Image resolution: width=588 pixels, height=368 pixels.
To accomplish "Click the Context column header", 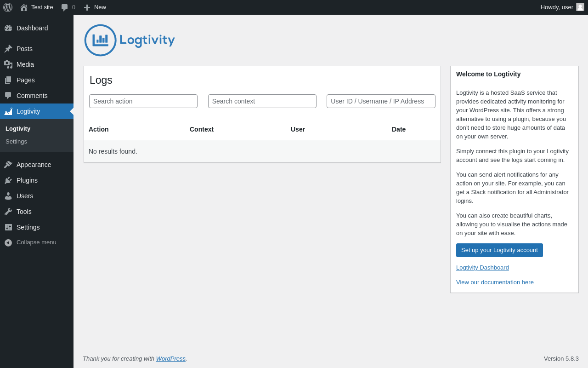I will click(x=202, y=129).
